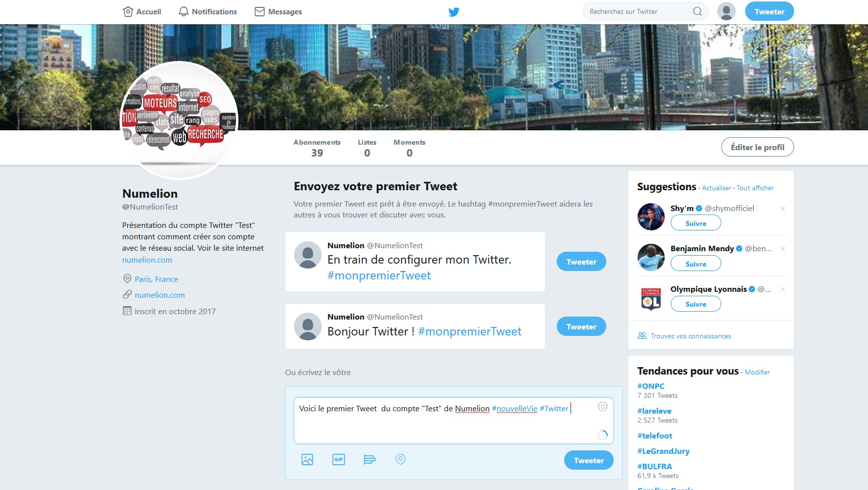Dismiss the Shy'm suggestion
This screenshot has height=490, width=868.
(x=783, y=209)
